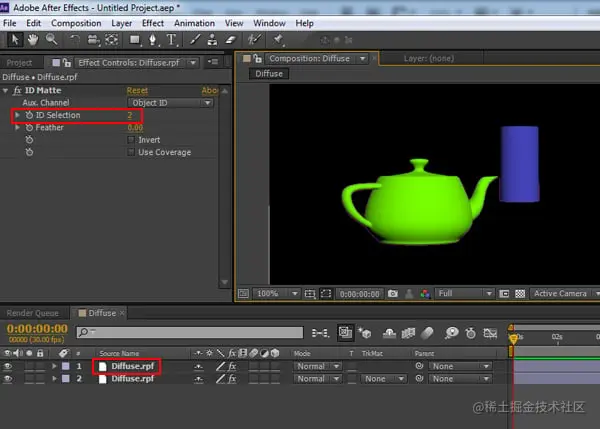Open Aux. Channel Object ID dropdown

[x=170, y=103]
